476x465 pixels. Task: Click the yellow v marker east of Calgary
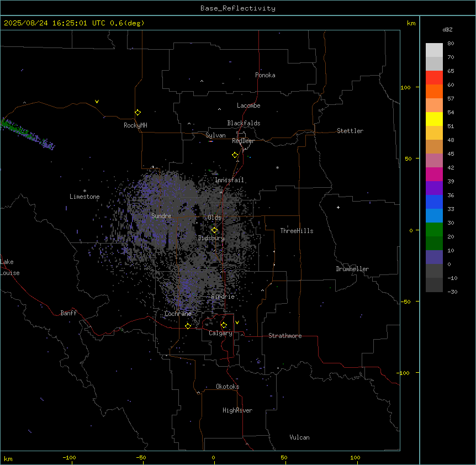coord(237,323)
